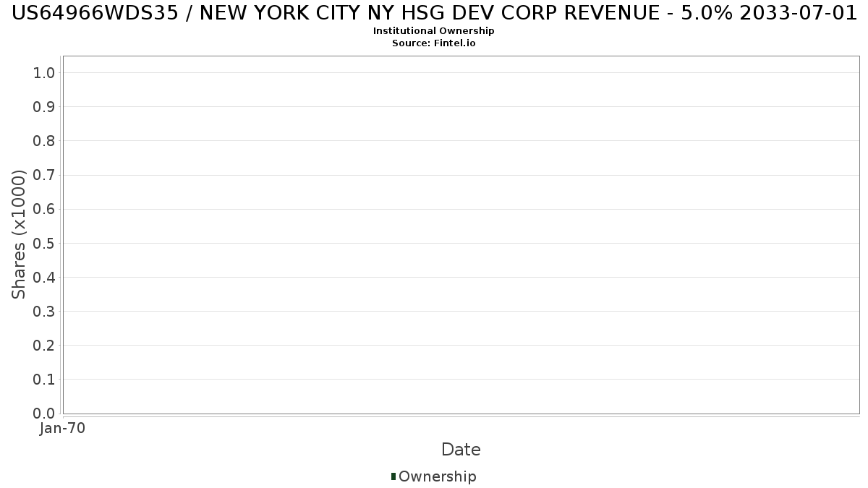Select the 0.4 y-axis tick label
Screen dimensions: 868x488
coord(44,277)
